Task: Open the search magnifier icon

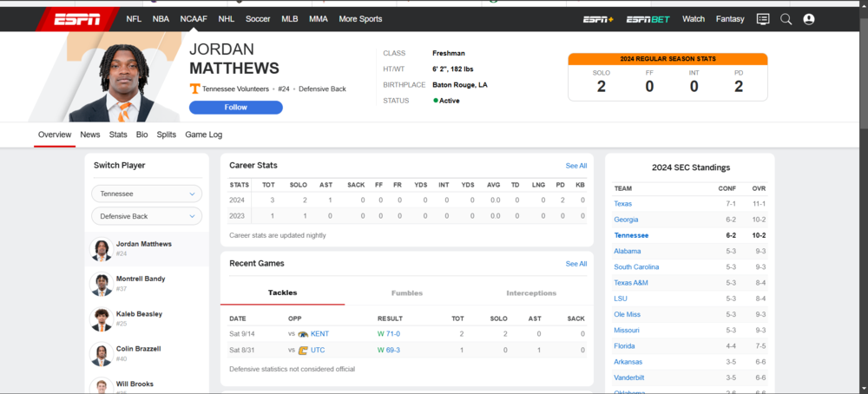Action: tap(786, 19)
